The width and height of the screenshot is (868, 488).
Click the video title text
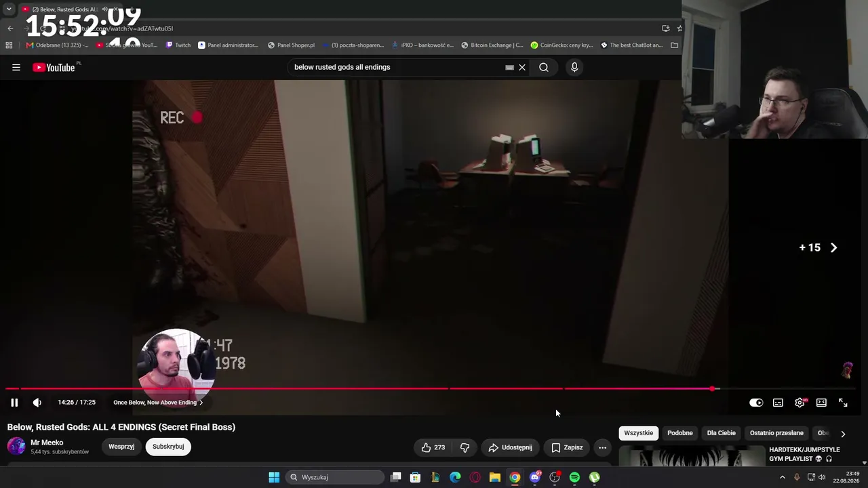point(121,427)
